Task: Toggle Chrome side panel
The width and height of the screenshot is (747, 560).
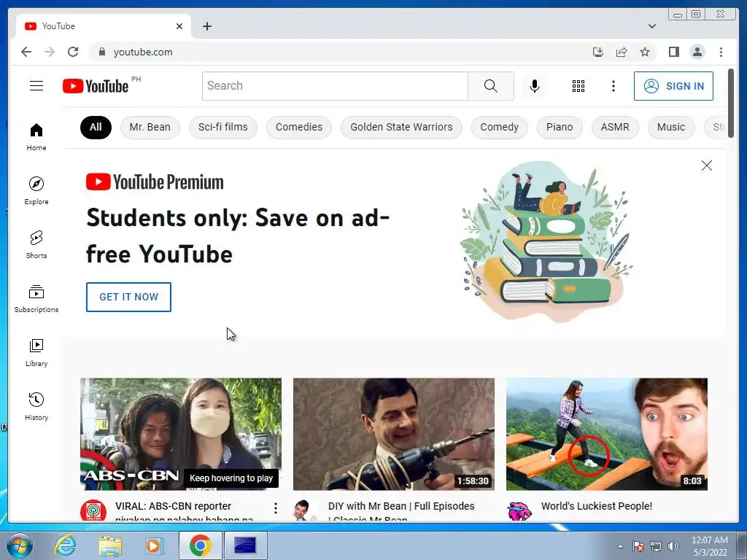Action: 673,52
